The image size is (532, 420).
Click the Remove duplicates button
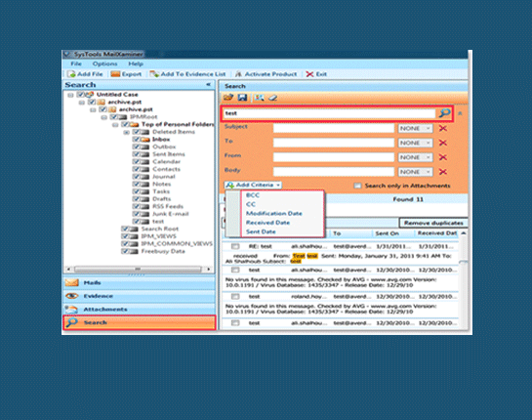coord(433,223)
